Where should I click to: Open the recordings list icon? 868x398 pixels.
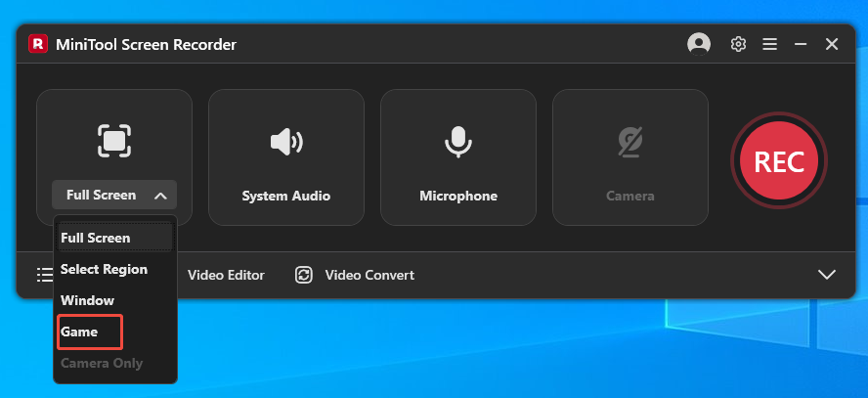[x=45, y=275]
